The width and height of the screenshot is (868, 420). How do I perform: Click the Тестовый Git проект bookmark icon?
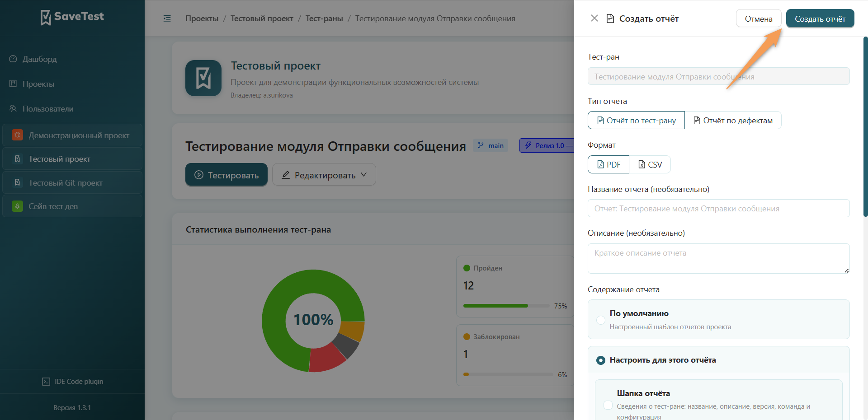17,182
